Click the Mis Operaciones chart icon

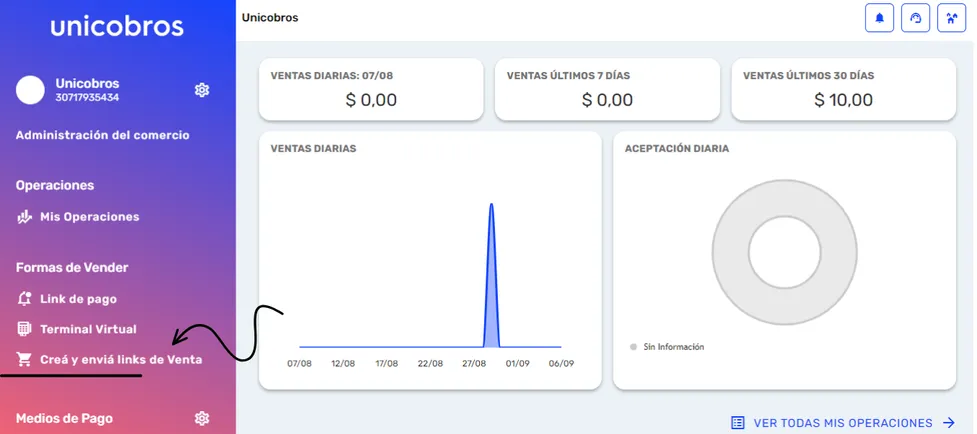coord(24,217)
